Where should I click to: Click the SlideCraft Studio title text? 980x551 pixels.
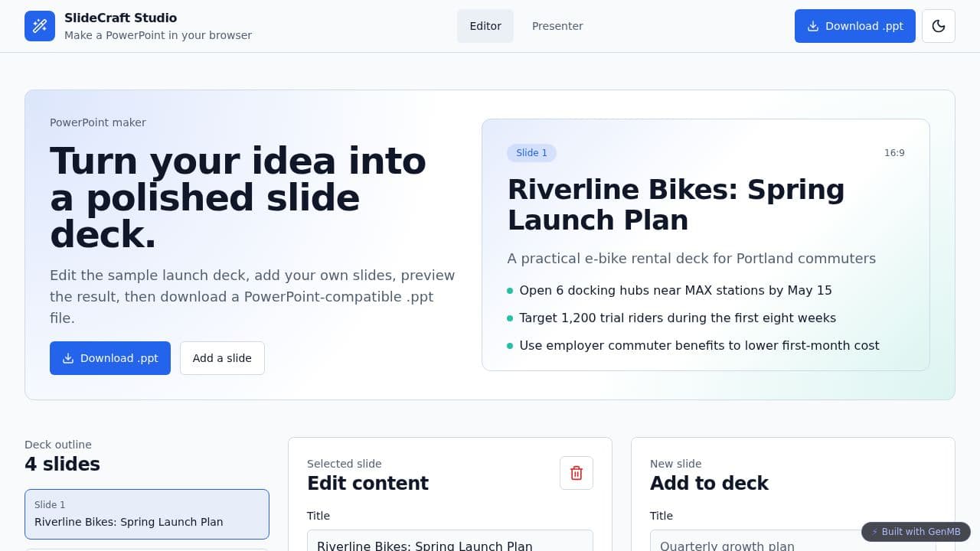pos(120,18)
